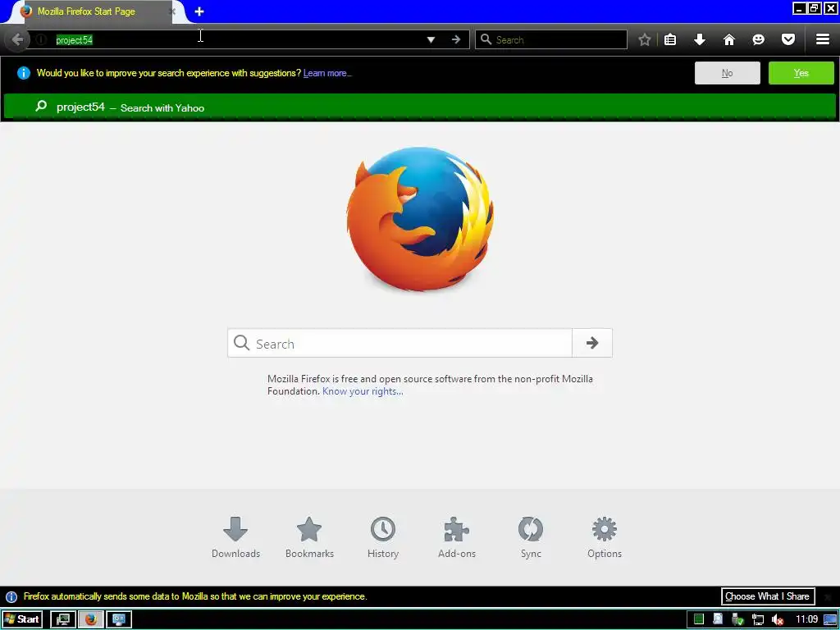Click the muted volume tray icon

(x=778, y=620)
